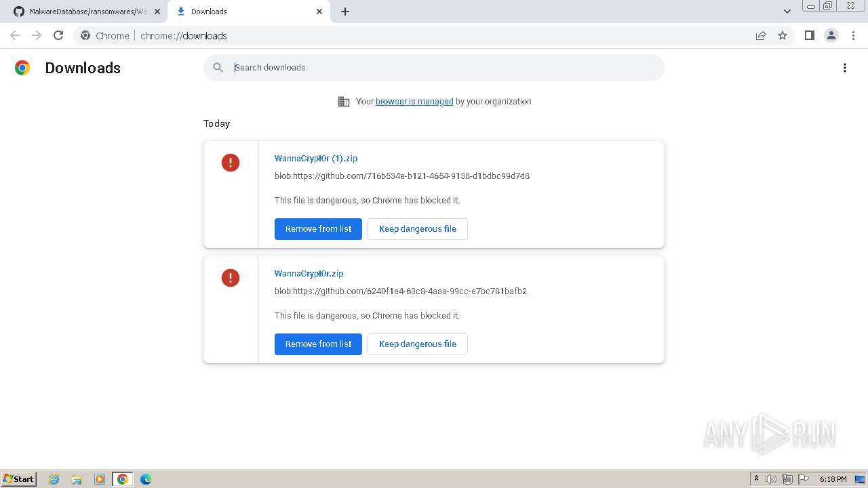The image size is (868, 488).
Task: Click the Today date heading
Action: (216, 123)
